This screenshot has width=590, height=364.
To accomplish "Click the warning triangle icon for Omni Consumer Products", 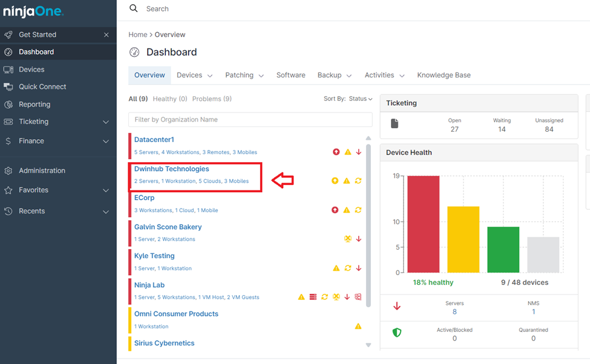I will point(358,327).
